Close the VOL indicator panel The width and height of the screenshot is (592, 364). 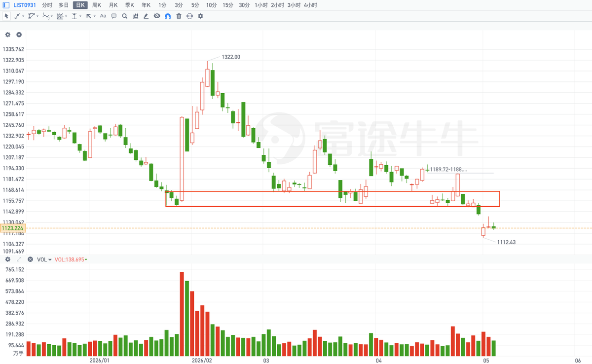(x=30, y=259)
